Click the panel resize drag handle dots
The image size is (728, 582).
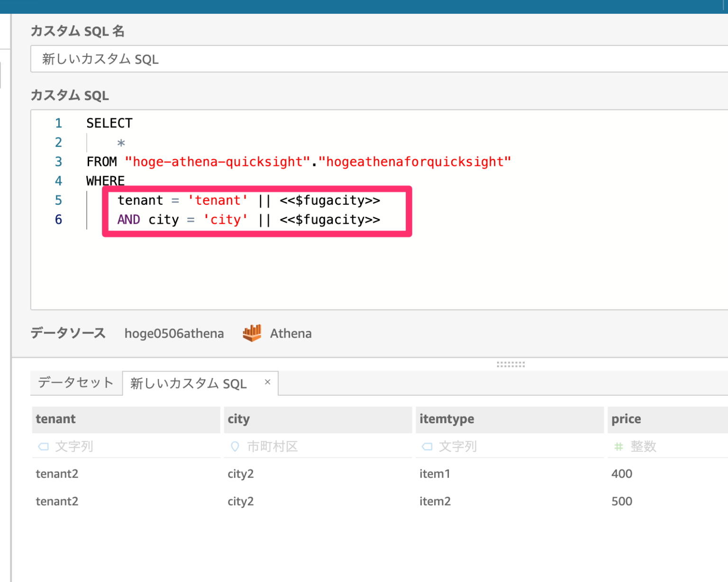(510, 364)
